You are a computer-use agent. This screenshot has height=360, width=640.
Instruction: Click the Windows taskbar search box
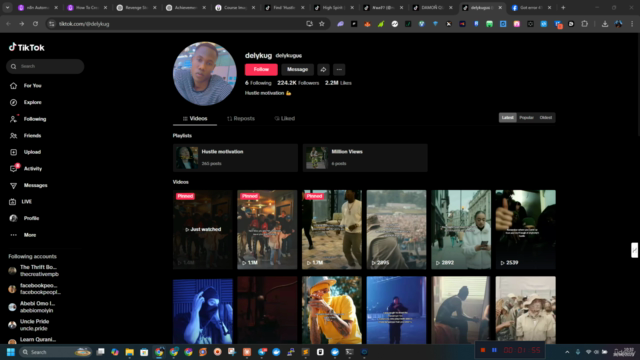pos(55,352)
